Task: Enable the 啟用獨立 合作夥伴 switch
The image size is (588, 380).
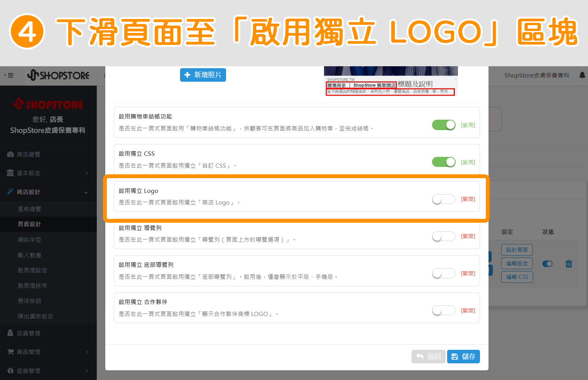Action: point(444,310)
